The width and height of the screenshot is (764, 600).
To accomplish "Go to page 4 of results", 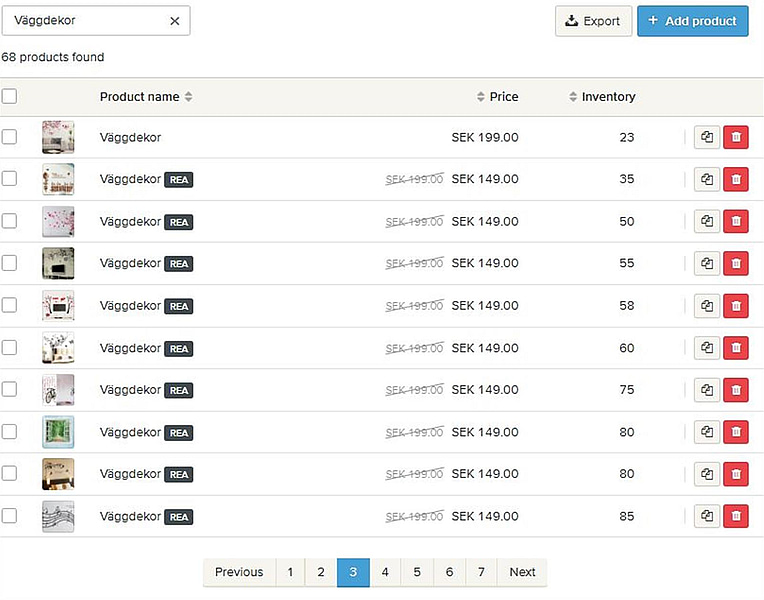I will pos(385,572).
